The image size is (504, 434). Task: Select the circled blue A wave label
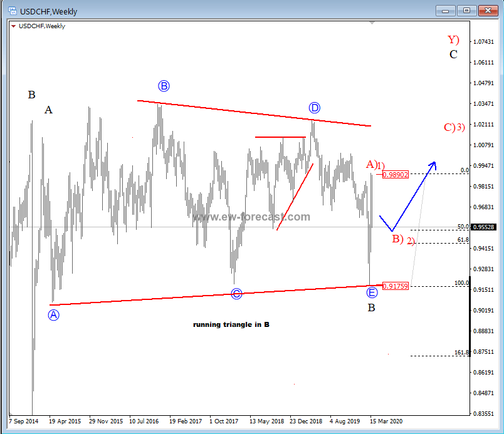54,315
